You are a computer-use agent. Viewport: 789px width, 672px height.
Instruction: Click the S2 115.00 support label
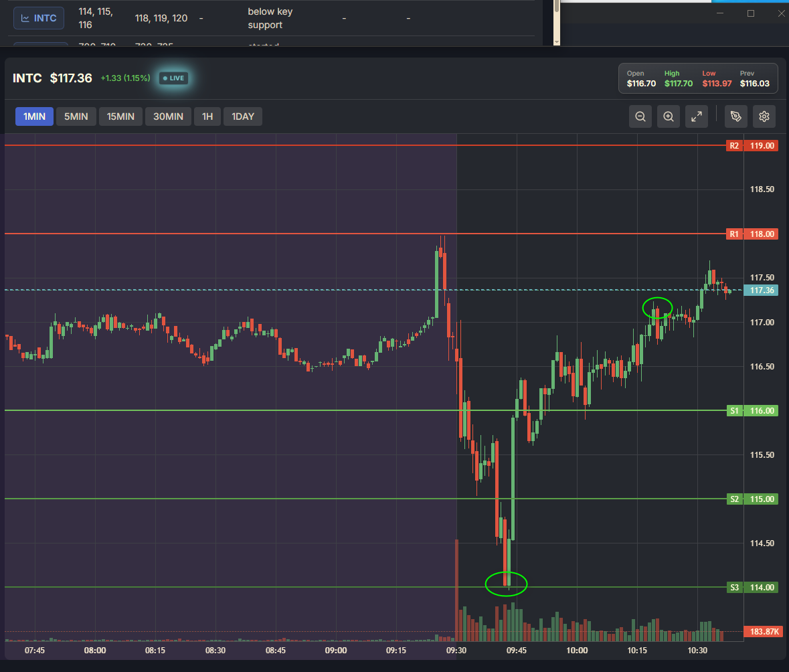[752, 499]
